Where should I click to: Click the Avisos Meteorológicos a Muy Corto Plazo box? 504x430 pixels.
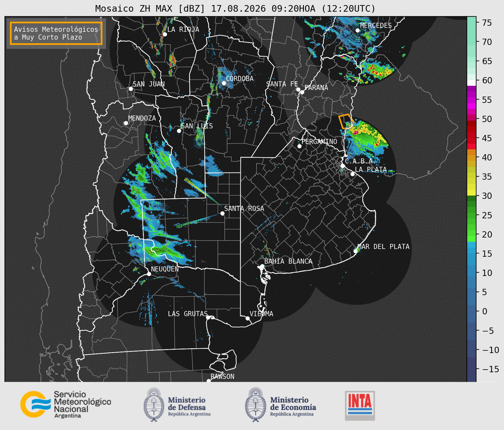pos(56,33)
